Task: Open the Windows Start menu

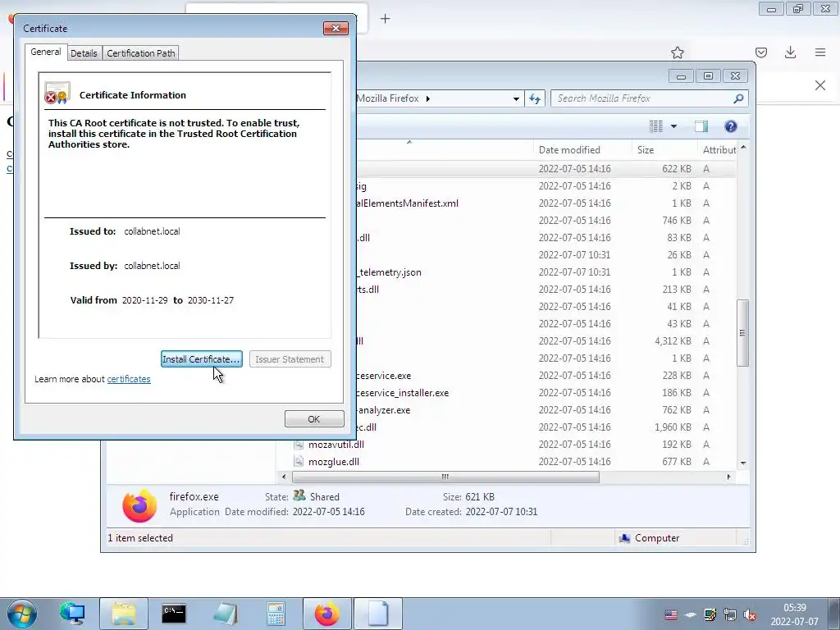Action: pos(21,614)
